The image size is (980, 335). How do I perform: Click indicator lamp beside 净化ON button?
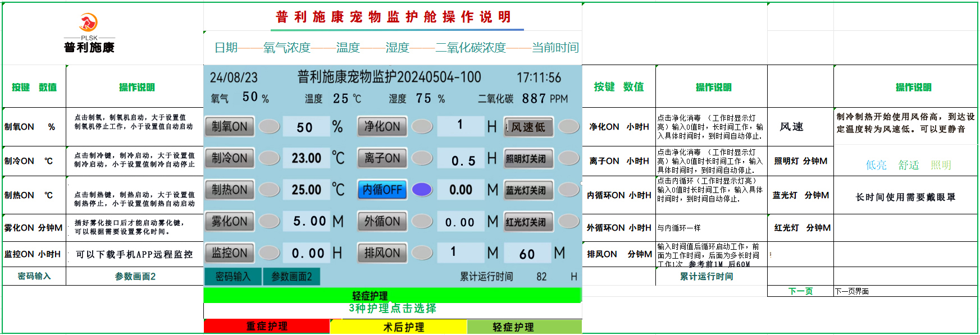coord(422,127)
